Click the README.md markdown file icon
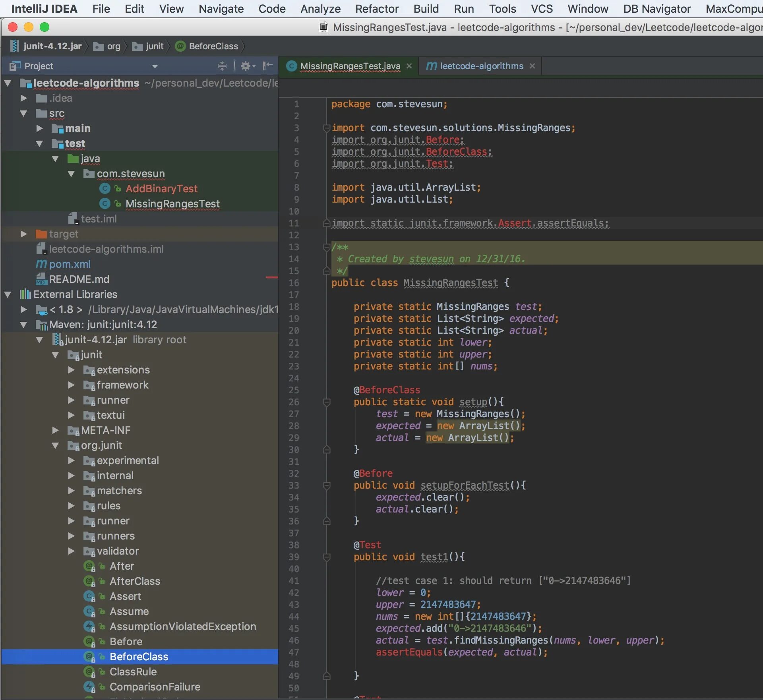 tap(41, 279)
